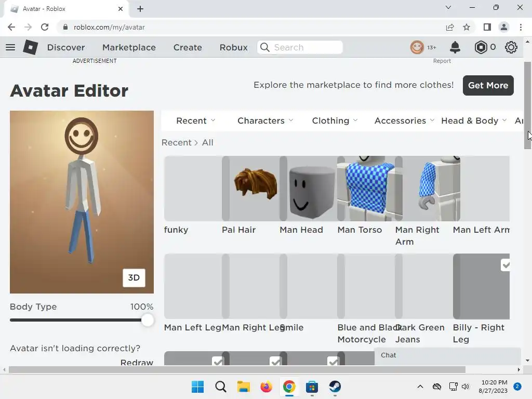Expand the Accessories dropdown
This screenshot has width=532, height=399.
tap(404, 121)
